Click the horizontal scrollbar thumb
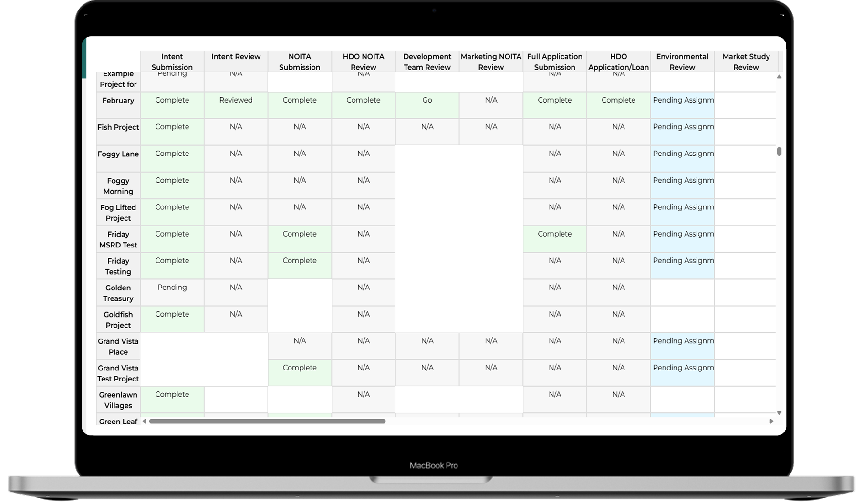This screenshot has width=863, height=504. click(267, 422)
